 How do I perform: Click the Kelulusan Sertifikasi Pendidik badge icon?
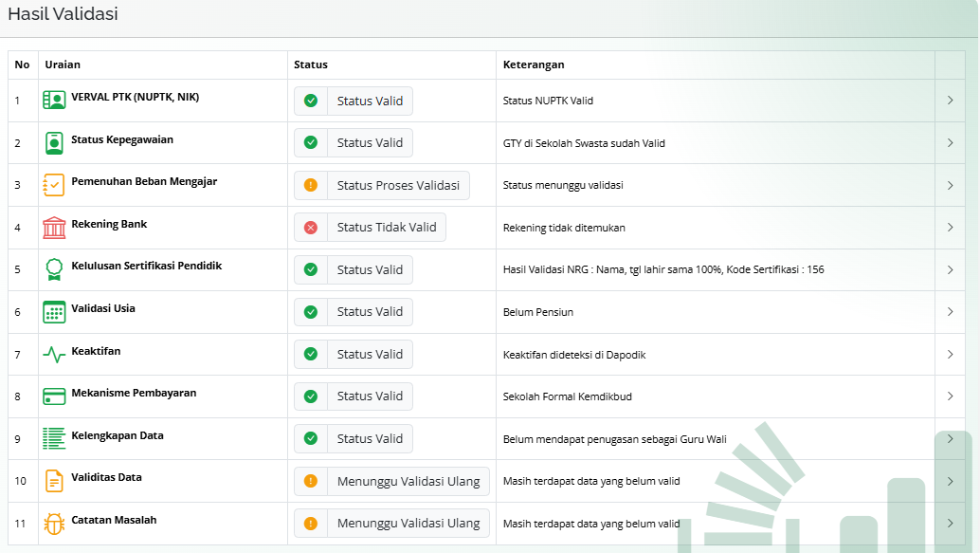click(54, 269)
